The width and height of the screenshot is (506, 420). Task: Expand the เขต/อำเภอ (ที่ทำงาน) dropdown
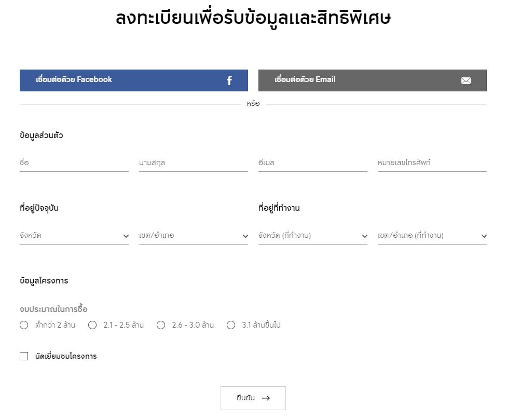click(432, 236)
